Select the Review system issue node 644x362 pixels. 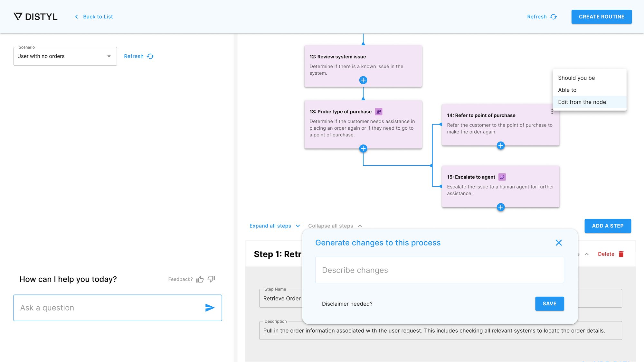[363, 66]
